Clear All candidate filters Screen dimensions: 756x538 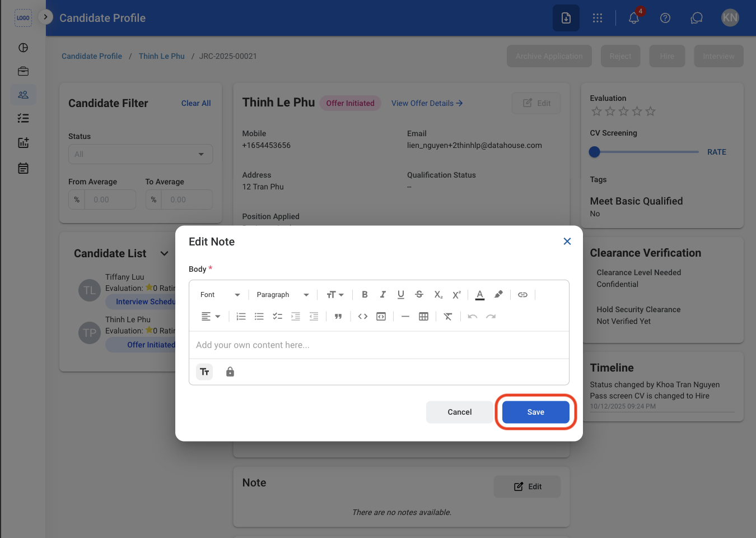(196, 103)
